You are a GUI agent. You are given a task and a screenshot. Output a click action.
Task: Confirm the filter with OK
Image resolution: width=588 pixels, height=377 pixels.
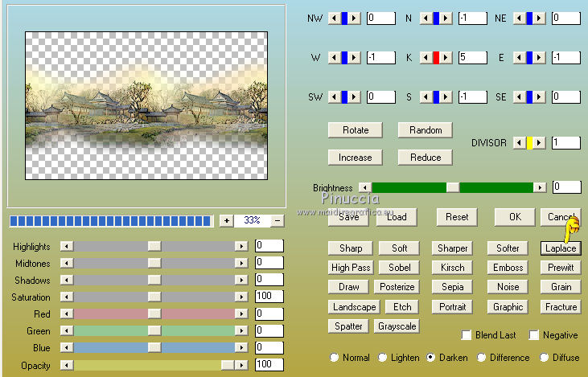(x=515, y=217)
